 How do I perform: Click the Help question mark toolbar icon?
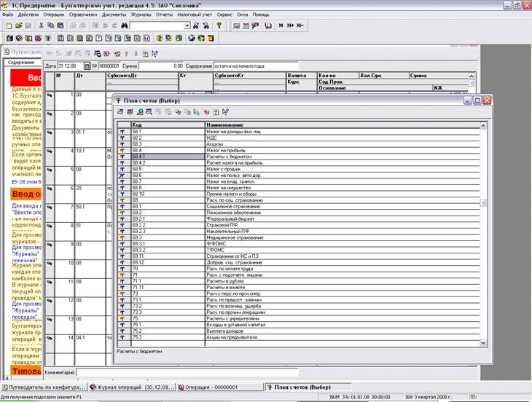(x=219, y=25)
